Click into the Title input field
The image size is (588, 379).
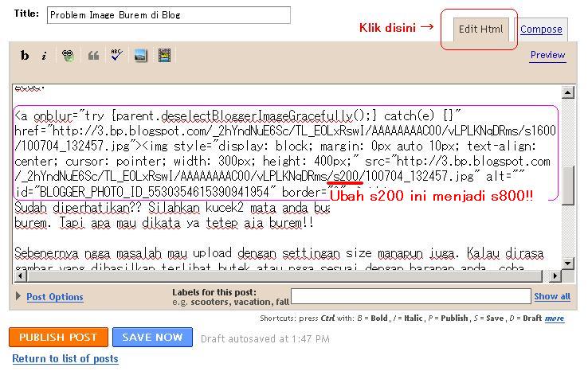pyautogui.click(x=169, y=15)
